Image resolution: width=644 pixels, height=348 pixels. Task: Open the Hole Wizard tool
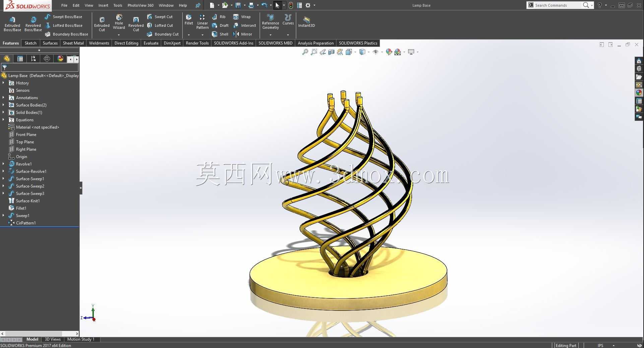pos(119,22)
